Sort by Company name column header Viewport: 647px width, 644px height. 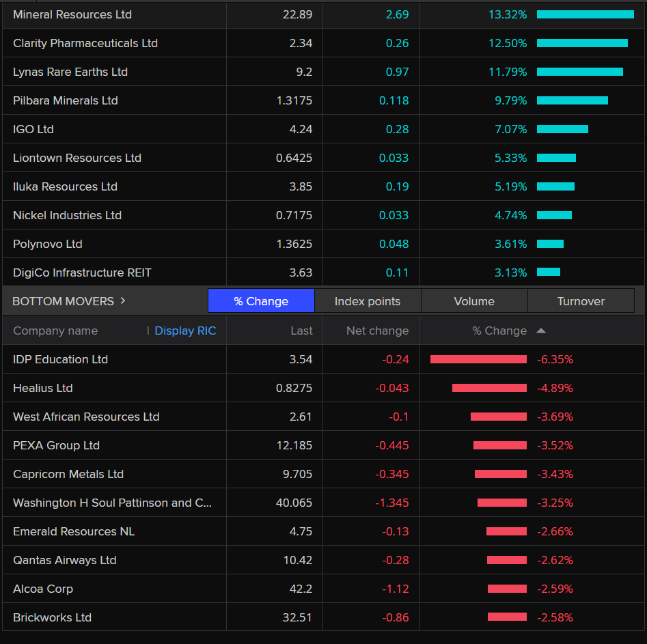click(x=55, y=331)
